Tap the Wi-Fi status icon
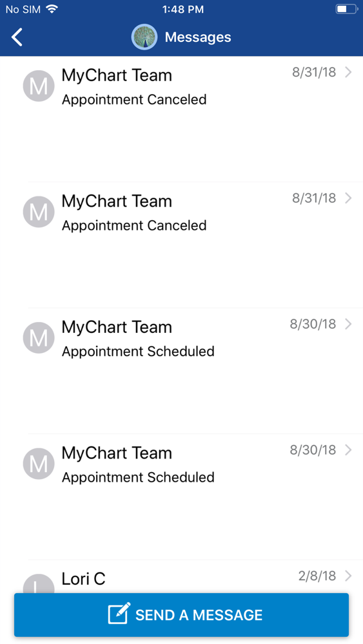Screen dimensions: 363x644 pos(52,9)
